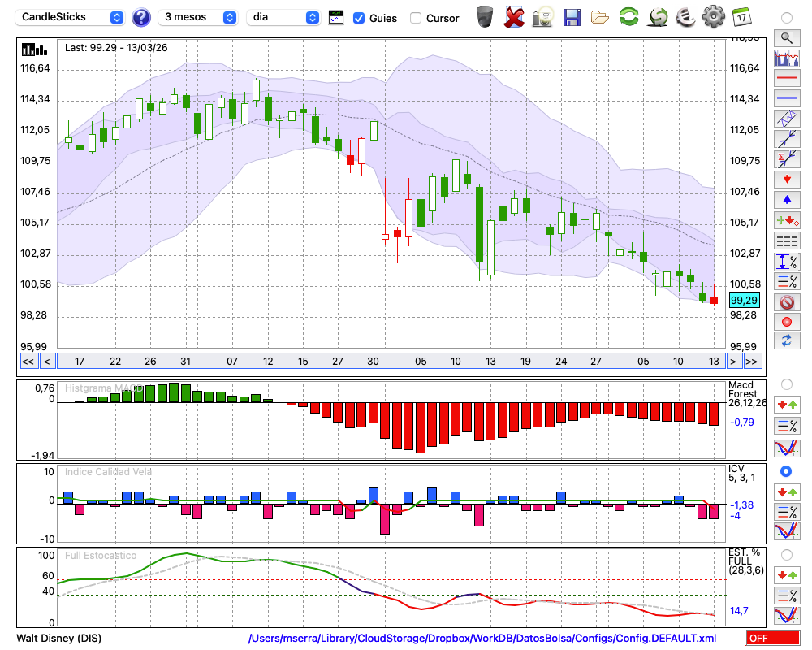Jump to chart end with >> button

tap(752, 362)
